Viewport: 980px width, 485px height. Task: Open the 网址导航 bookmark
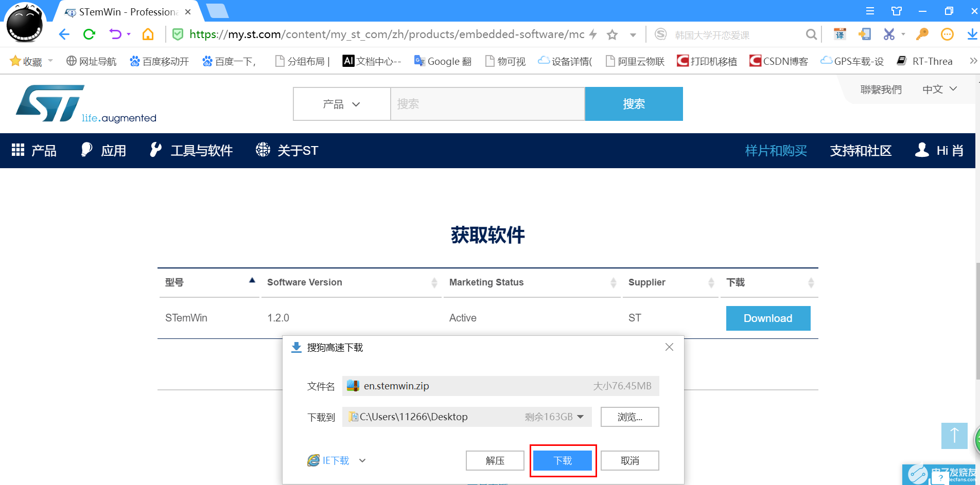[x=92, y=61]
